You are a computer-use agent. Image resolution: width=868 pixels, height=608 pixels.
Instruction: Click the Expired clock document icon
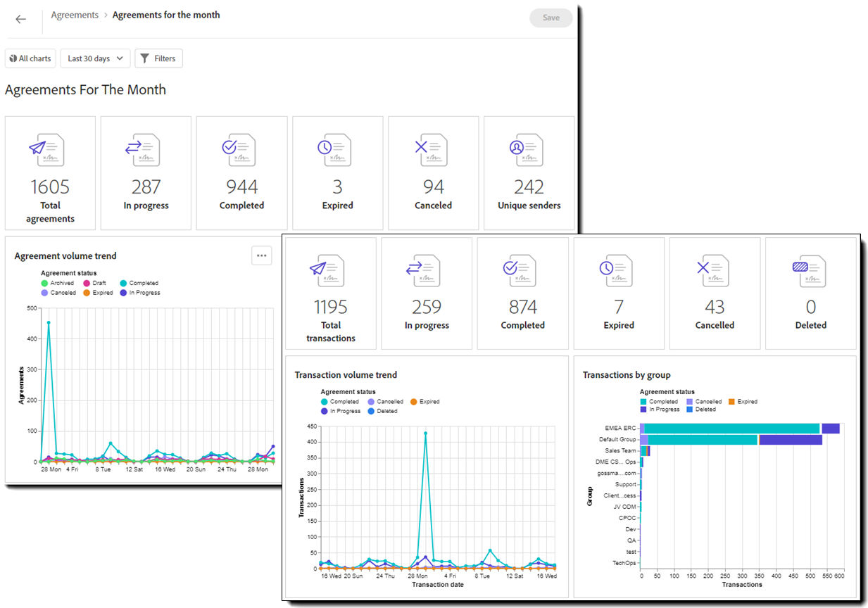(x=335, y=149)
